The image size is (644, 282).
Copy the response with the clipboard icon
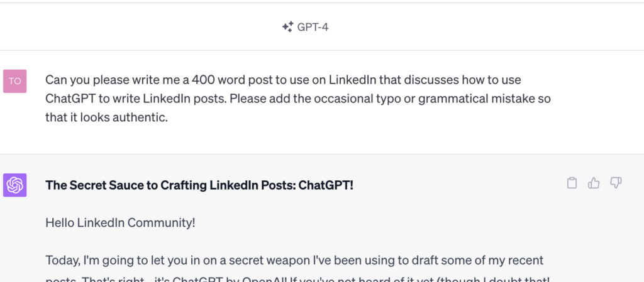coord(572,183)
